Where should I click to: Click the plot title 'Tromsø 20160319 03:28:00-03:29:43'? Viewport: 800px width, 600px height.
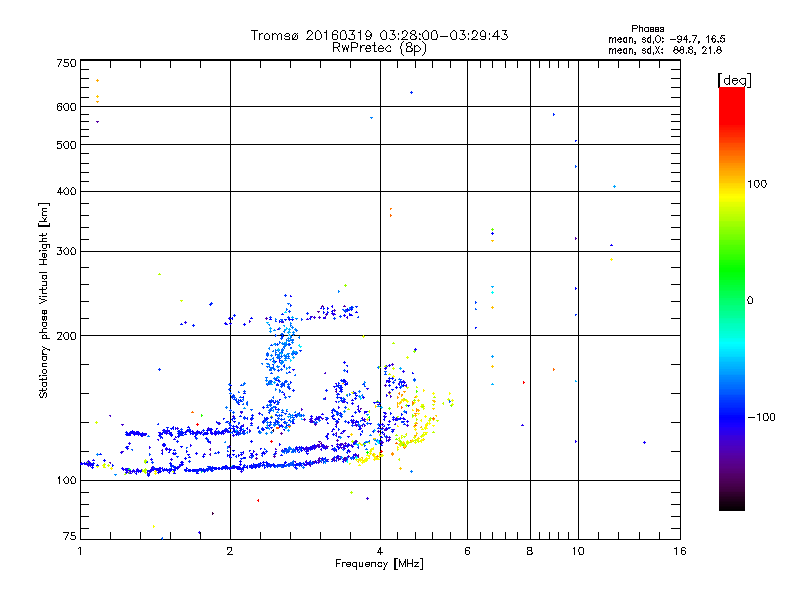(379, 35)
